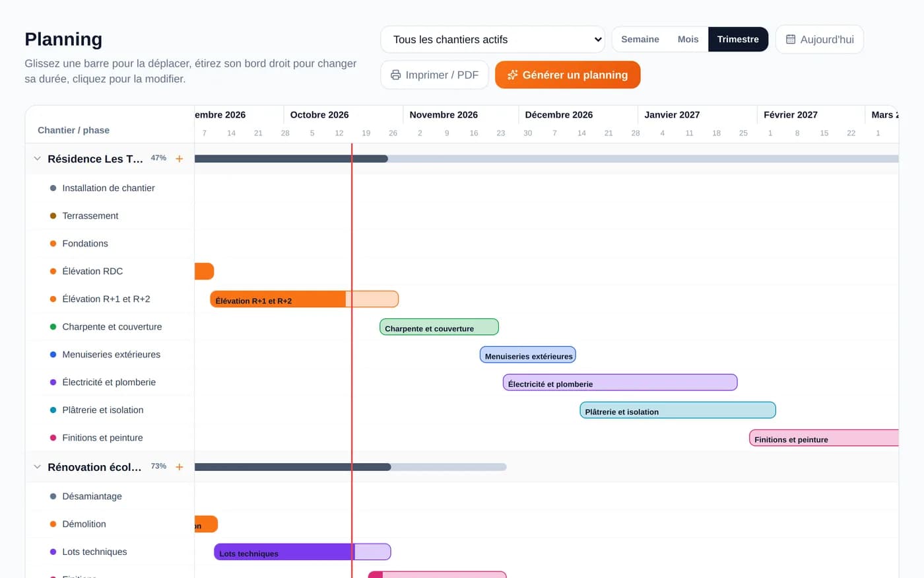Screen dimensions: 924x578
Task: Collapse the Résidence Les T… project
Action: [x=37, y=159]
